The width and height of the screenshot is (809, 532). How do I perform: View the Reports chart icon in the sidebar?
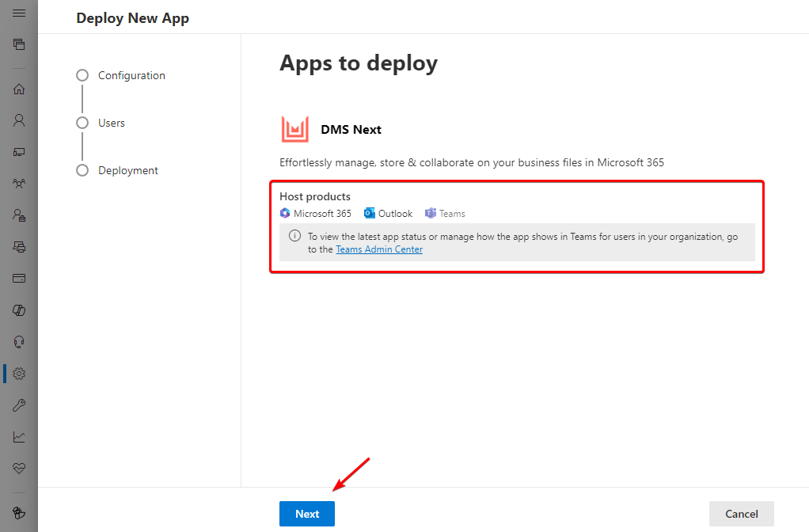click(x=18, y=436)
